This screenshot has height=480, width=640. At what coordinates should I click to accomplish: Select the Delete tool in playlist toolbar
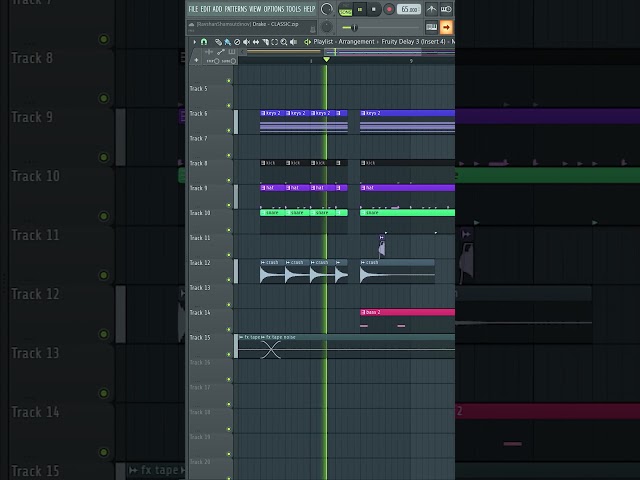tap(237, 42)
